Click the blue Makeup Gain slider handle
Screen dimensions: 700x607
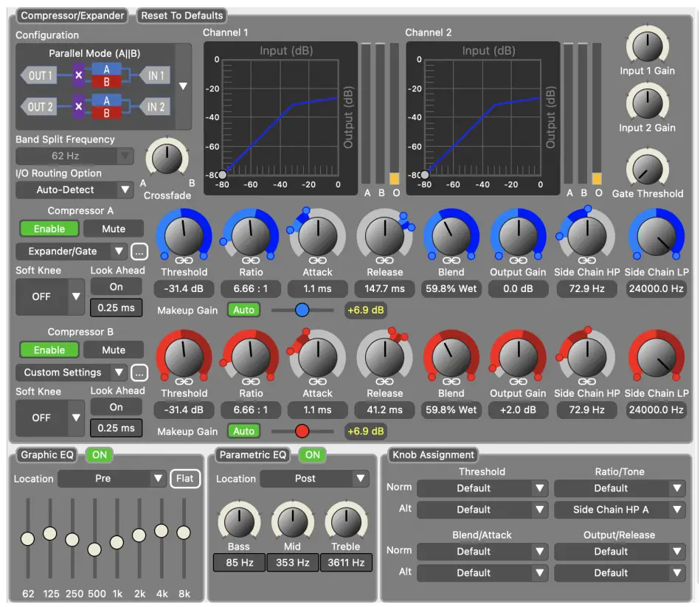[x=302, y=310]
